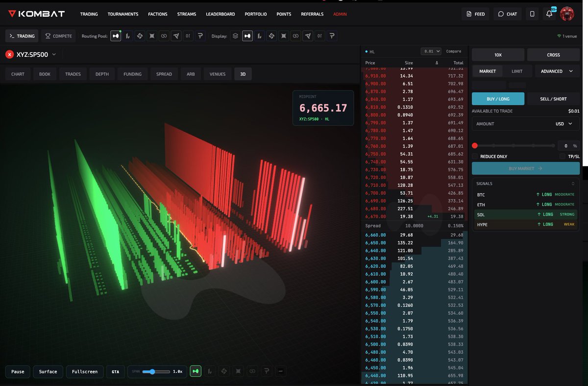Screen dimensions: 588x386
Task: Select P-shaped venue icon in Display row
Action: (x=332, y=36)
